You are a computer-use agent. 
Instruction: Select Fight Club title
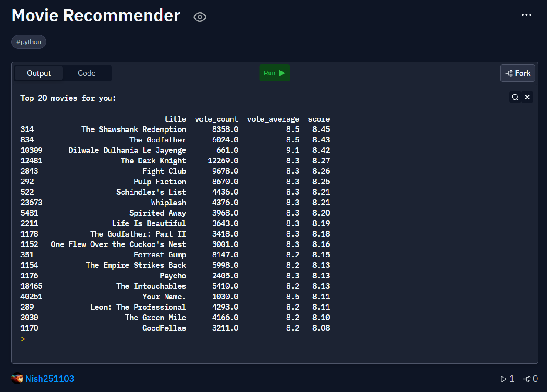coord(164,171)
